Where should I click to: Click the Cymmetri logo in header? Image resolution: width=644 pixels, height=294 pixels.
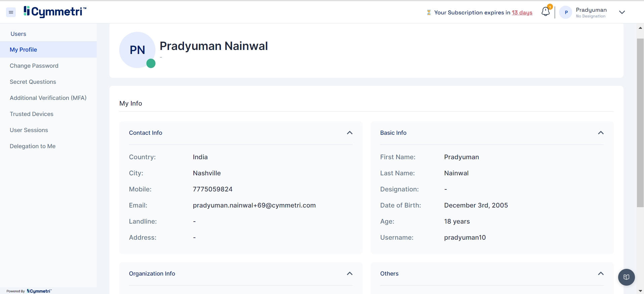click(55, 12)
